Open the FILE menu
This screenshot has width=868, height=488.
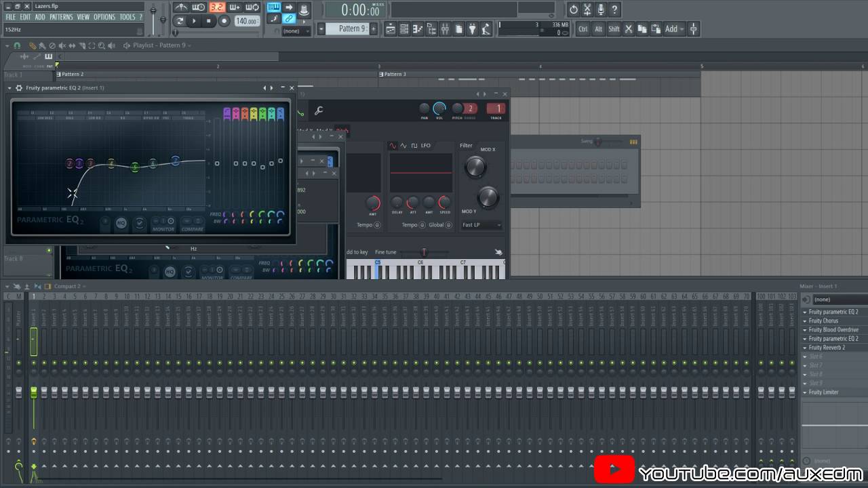tap(11, 17)
